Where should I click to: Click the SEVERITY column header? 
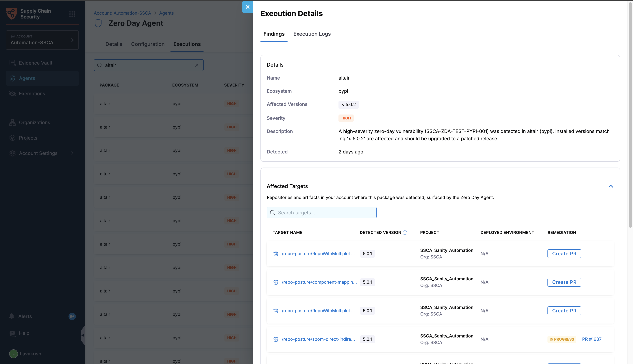pos(234,85)
